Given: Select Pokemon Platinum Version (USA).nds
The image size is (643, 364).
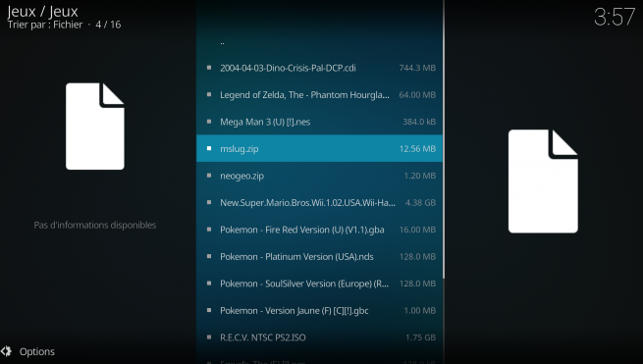Looking at the screenshot, I should (319, 257).
